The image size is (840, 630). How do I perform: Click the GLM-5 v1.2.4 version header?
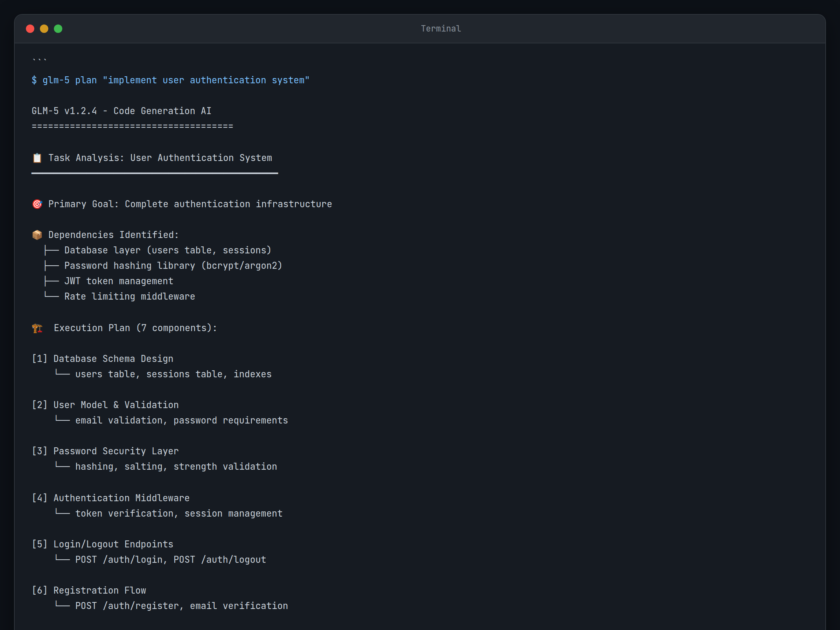(x=121, y=111)
